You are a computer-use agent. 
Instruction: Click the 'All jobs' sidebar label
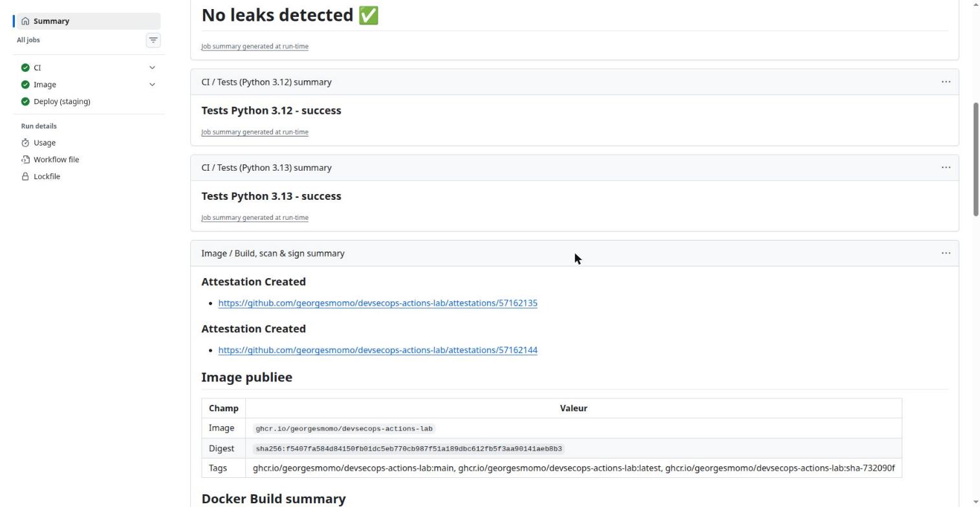(x=28, y=40)
